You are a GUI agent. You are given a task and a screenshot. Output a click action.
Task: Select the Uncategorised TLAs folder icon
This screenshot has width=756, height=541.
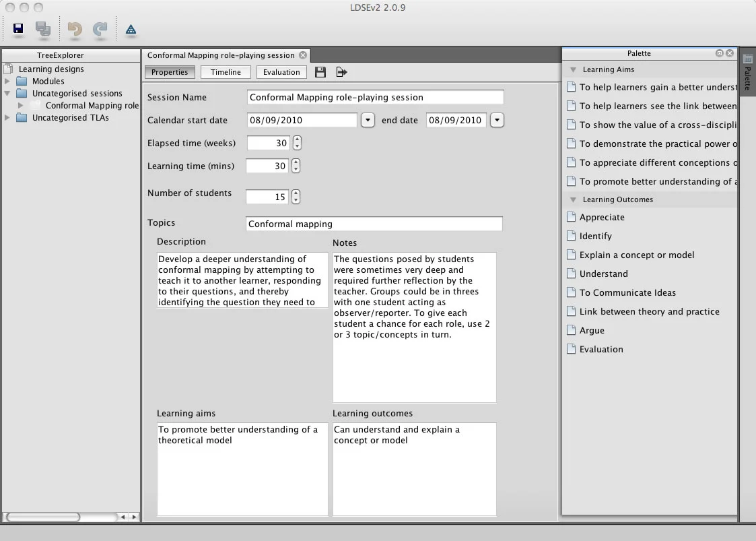pyautogui.click(x=22, y=117)
